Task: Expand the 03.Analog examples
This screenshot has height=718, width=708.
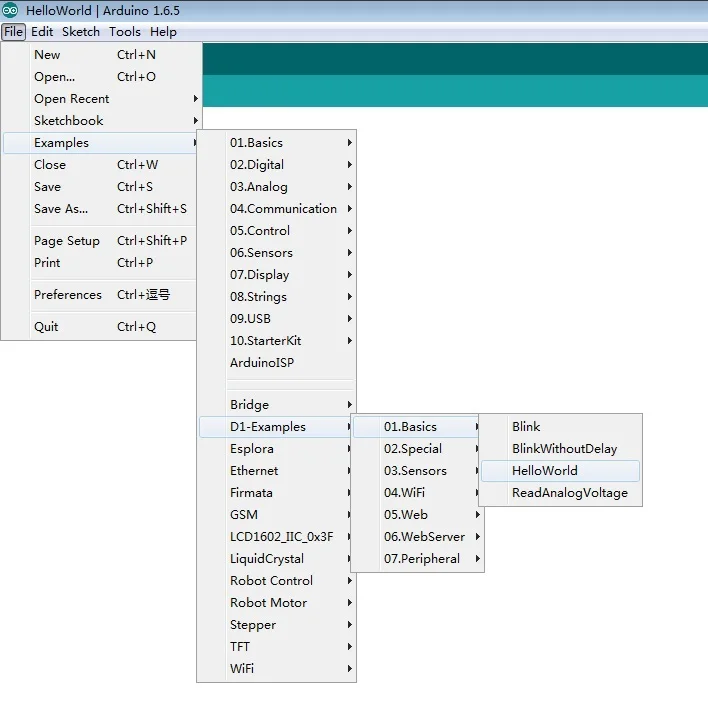Action: coord(277,186)
